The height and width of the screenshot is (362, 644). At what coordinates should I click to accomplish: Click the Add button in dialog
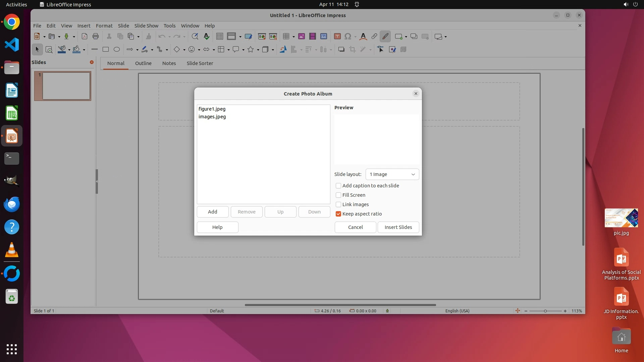click(x=212, y=212)
